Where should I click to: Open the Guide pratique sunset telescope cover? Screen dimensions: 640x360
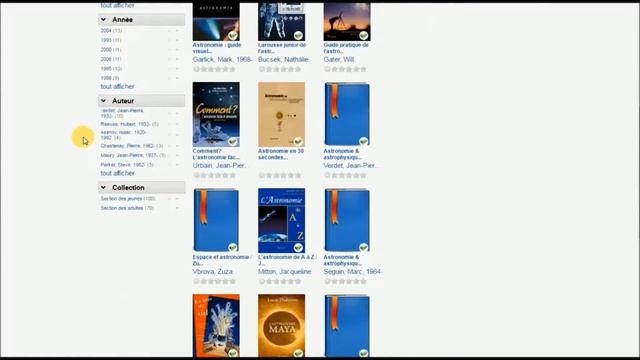click(347, 21)
